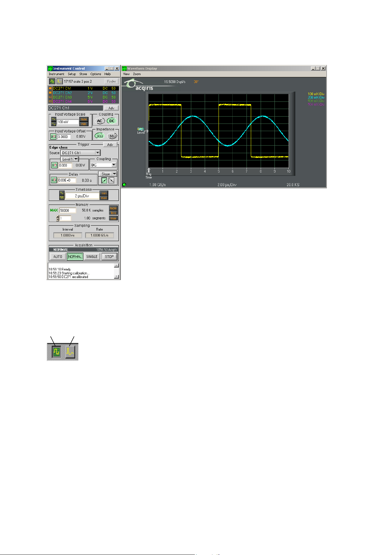Open Zoom menu in Waveform Display
This screenshot has width=392, height=555.
coord(137,74)
